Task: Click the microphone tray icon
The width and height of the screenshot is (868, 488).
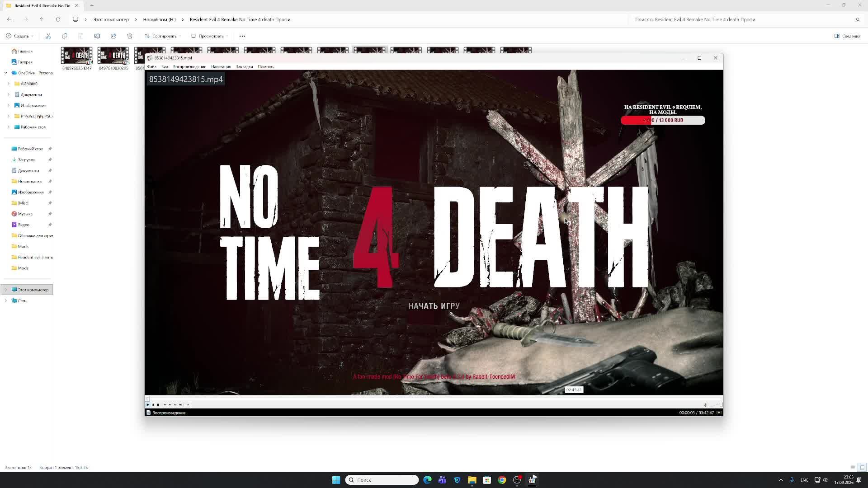Action: tap(792, 480)
